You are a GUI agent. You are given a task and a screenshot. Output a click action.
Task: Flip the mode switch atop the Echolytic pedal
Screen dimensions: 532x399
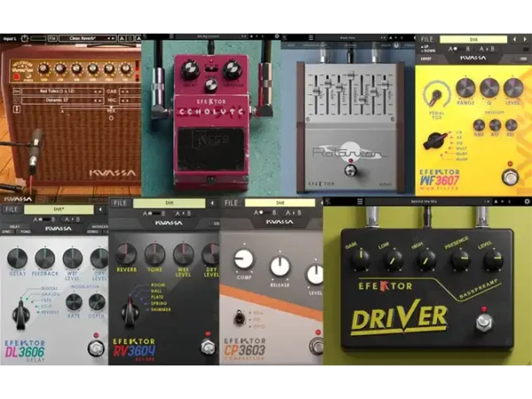211,68
